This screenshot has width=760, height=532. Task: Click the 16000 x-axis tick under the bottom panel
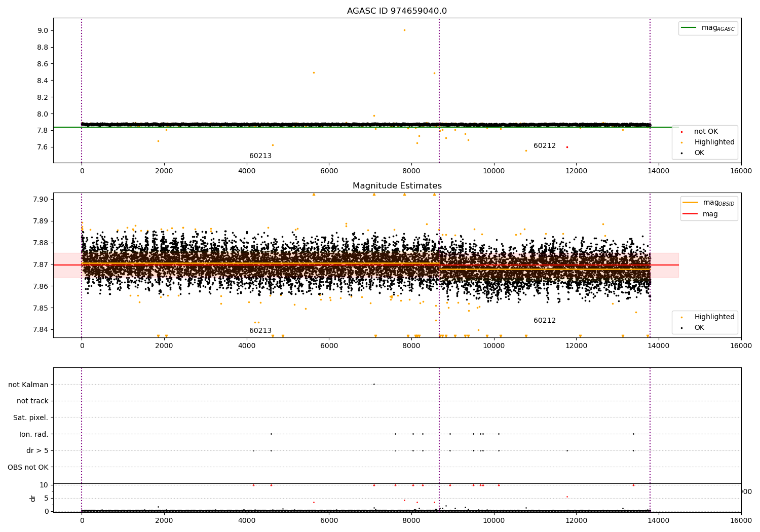pyautogui.click(x=741, y=521)
